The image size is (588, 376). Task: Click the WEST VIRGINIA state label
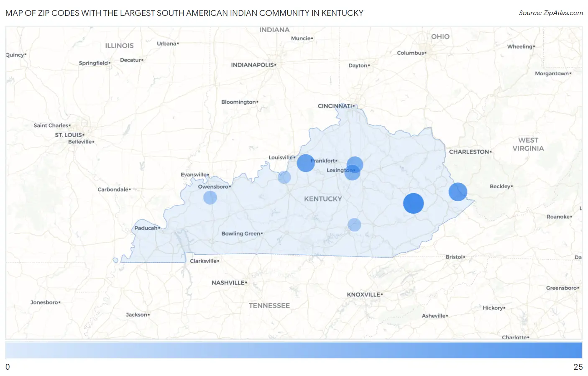pos(528,144)
